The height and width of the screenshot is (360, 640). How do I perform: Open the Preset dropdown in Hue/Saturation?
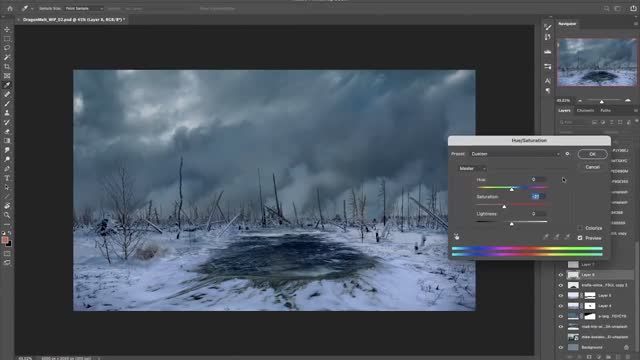point(515,154)
